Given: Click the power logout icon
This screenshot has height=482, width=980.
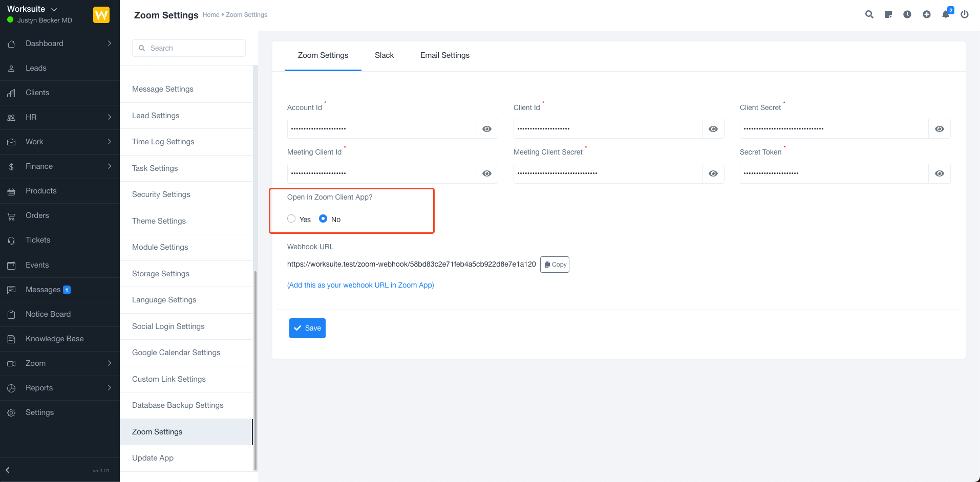Looking at the screenshot, I should tap(965, 14).
